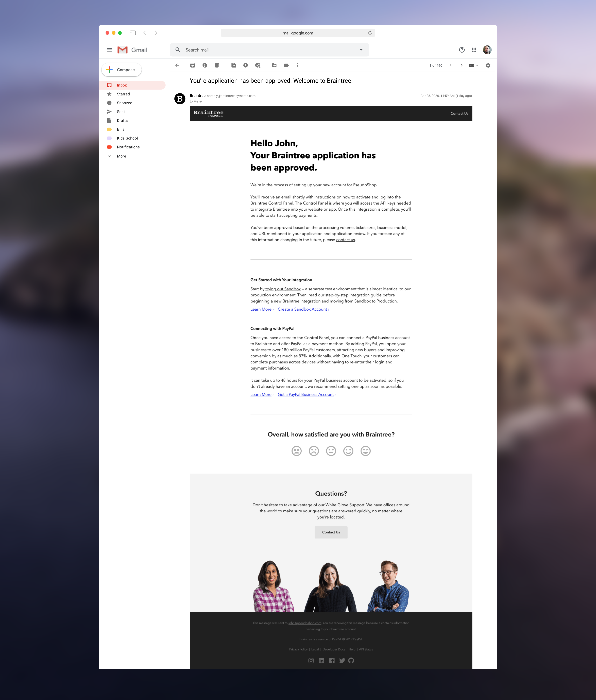This screenshot has width=596, height=700.
Task: Apply a label to this email
Action: tap(286, 66)
